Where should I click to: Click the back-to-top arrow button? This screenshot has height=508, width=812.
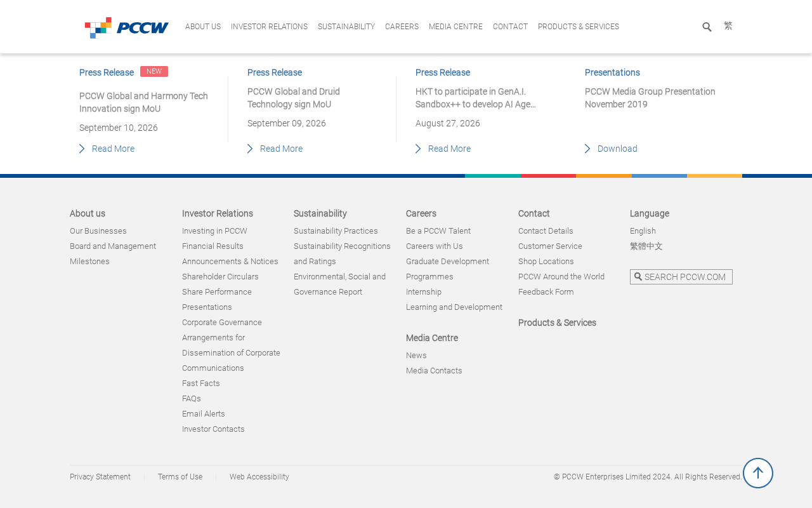point(758,473)
